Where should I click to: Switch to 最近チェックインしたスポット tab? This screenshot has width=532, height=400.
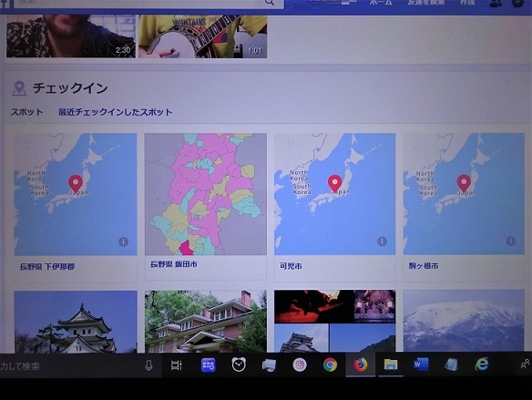116,112
